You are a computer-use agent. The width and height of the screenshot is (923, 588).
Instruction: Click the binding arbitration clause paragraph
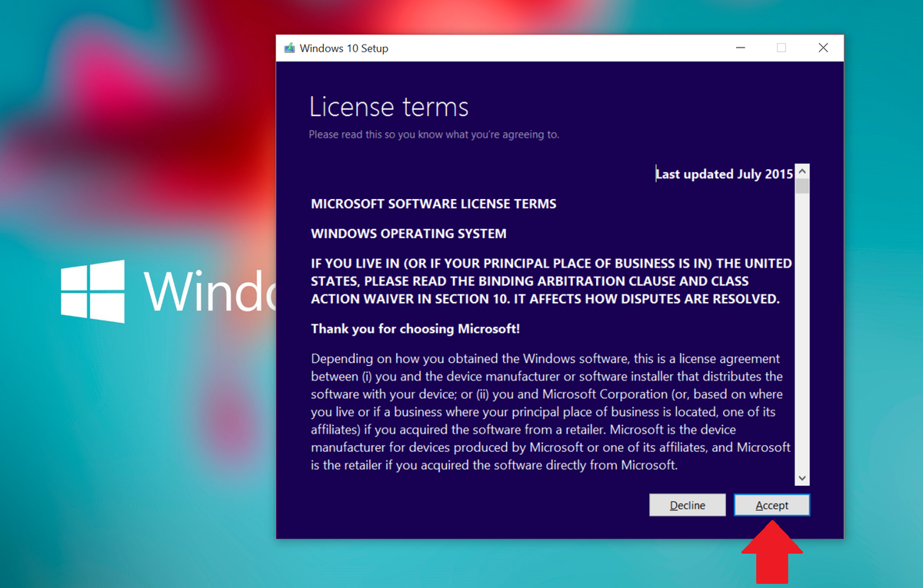(x=550, y=281)
